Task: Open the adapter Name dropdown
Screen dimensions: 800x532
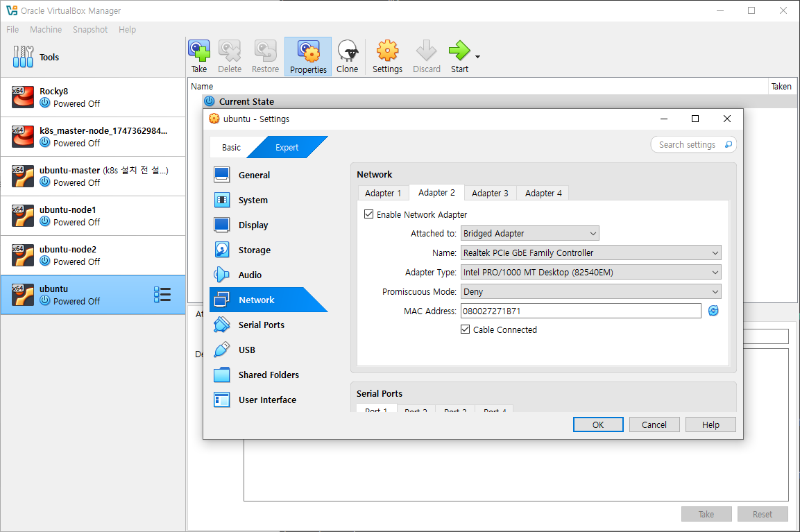Action: [x=591, y=252]
